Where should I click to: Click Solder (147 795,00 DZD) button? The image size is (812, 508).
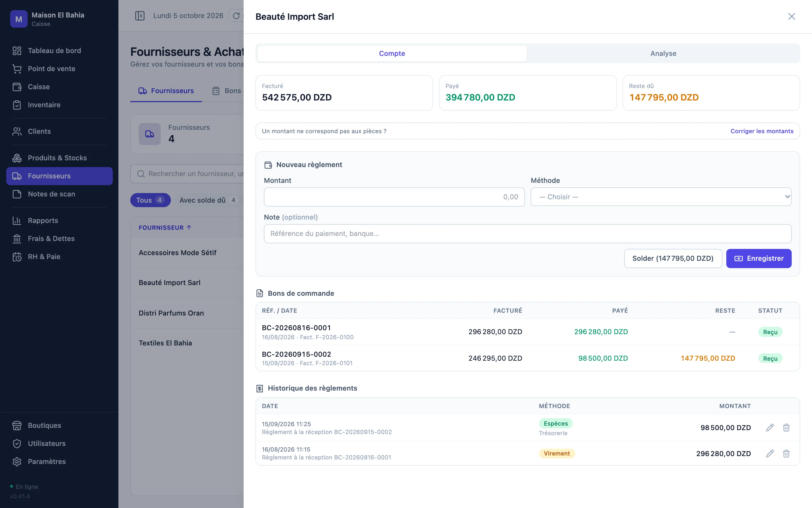pyautogui.click(x=673, y=258)
